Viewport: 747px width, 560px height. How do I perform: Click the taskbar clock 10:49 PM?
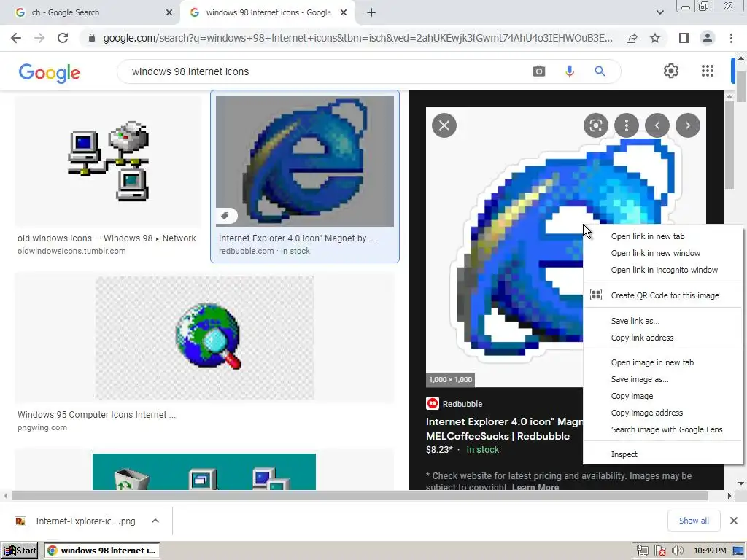click(710, 551)
